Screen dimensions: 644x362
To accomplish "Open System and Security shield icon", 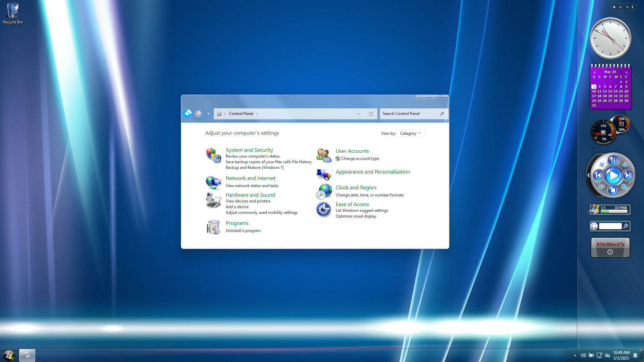I will pos(213,156).
